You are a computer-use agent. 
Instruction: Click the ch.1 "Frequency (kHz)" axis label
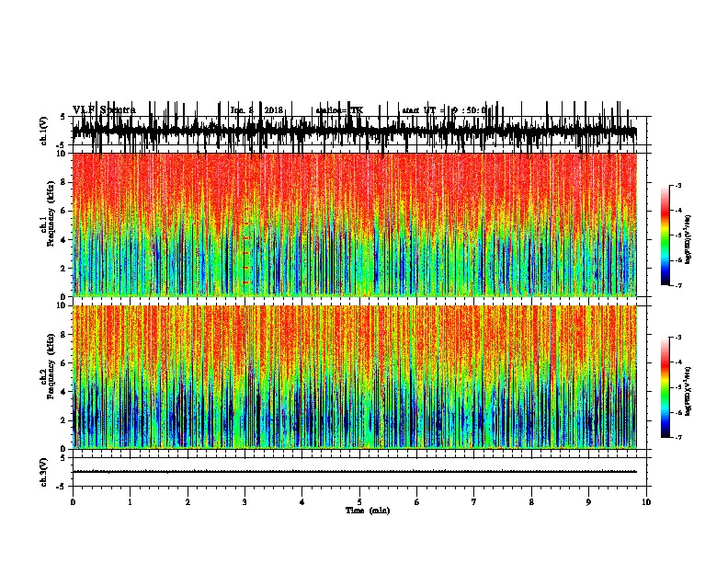click(51, 213)
